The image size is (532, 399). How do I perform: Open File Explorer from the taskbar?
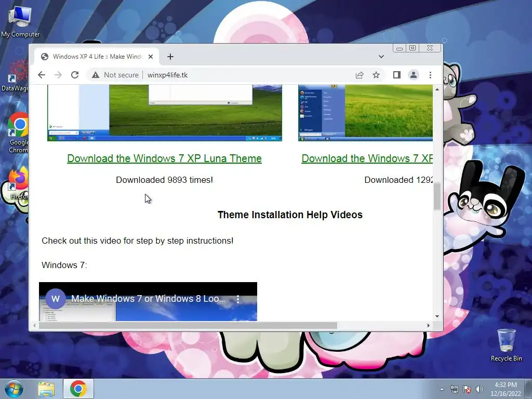[46, 389]
